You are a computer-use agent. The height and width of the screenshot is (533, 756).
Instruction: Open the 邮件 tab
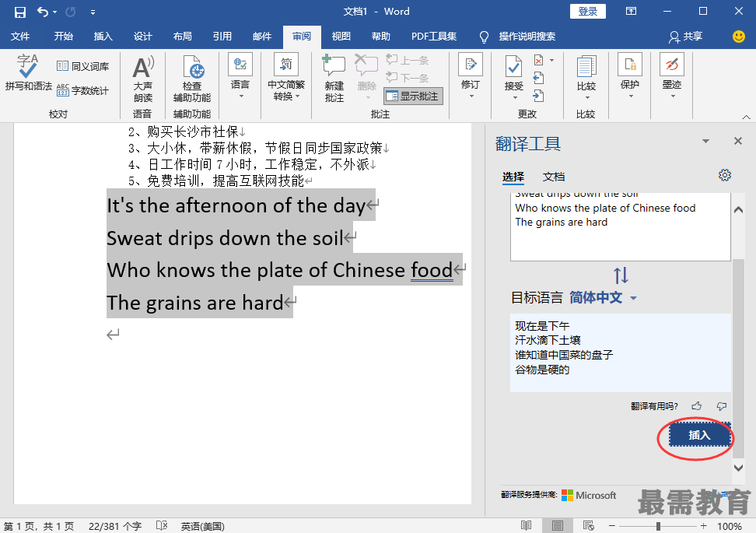[x=262, y=36]
